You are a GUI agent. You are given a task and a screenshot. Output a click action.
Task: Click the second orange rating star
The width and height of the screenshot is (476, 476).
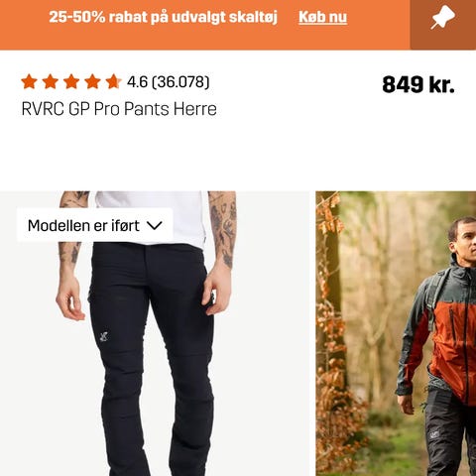(x=51, y=81)
